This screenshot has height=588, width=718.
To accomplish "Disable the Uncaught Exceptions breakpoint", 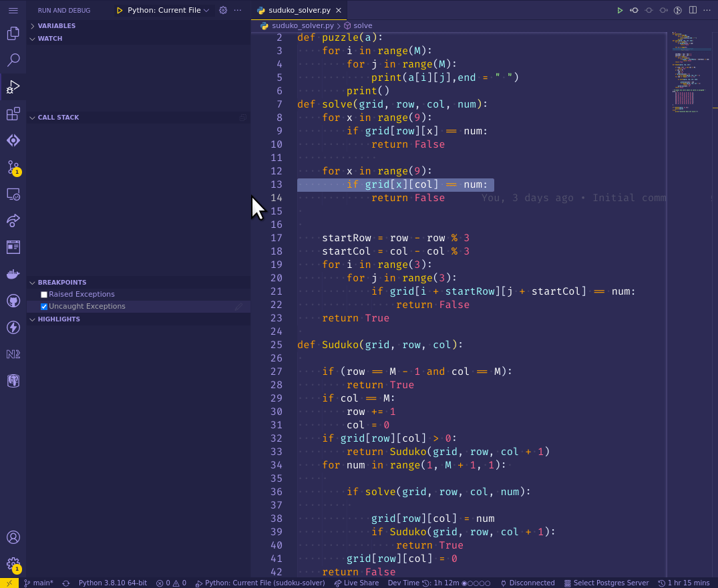I will pos(43,306).
